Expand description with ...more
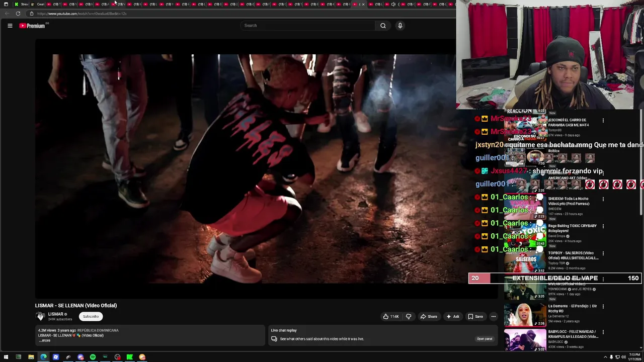This screenshot has height=362, width=644. 45,340
